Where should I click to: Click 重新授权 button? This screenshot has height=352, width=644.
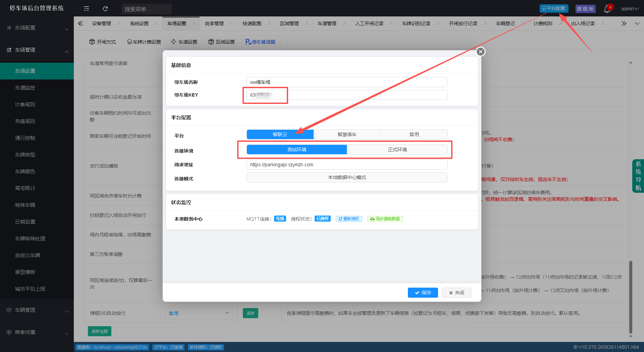[x=349, y=219]
